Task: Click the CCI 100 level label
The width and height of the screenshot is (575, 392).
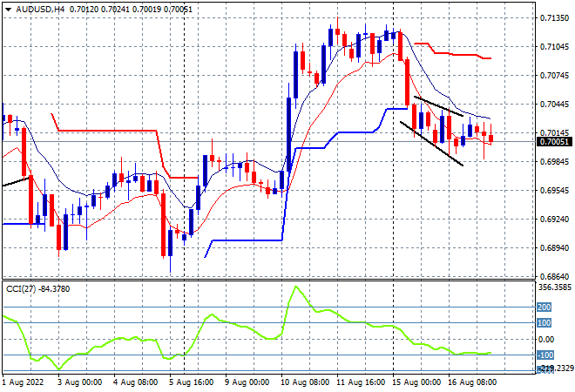Action: tap(545, 322)
